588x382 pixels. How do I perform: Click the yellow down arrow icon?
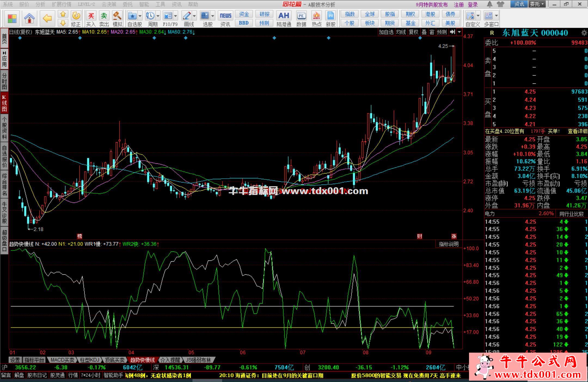pos(63,23)
